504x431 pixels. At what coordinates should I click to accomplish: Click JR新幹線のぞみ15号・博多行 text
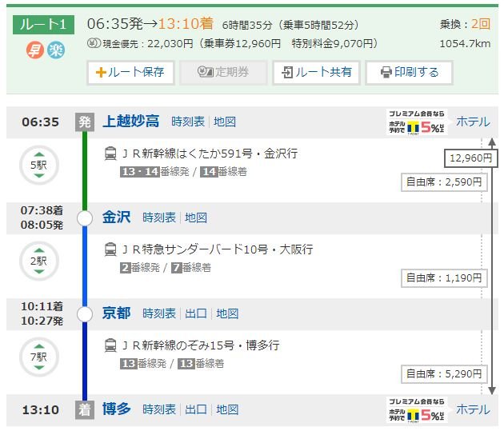coord(201,345)
